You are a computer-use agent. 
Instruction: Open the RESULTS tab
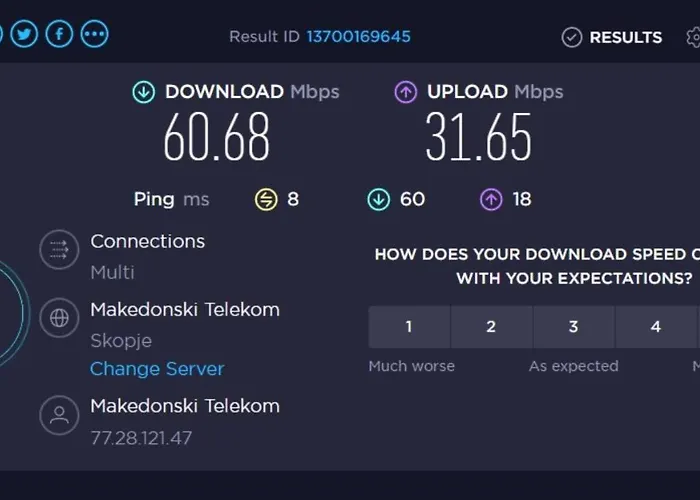(612, 37)
